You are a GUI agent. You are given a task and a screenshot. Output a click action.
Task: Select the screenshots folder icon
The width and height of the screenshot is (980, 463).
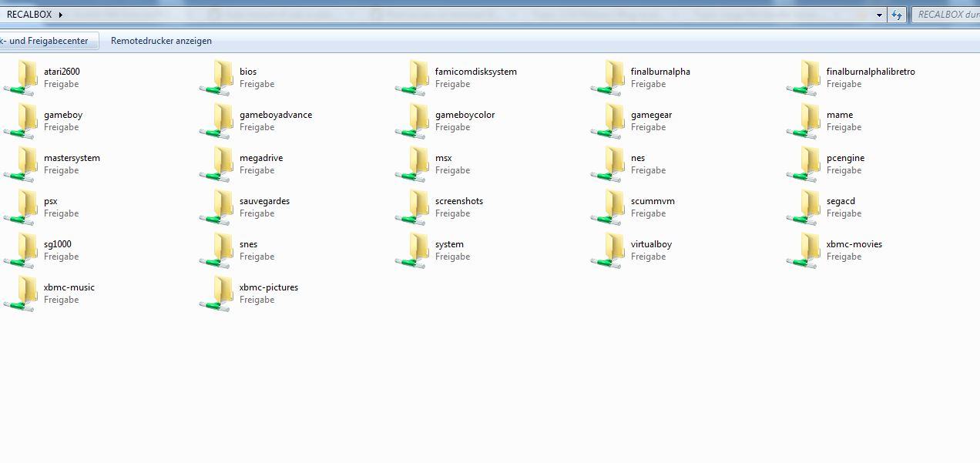coord(412,207)
